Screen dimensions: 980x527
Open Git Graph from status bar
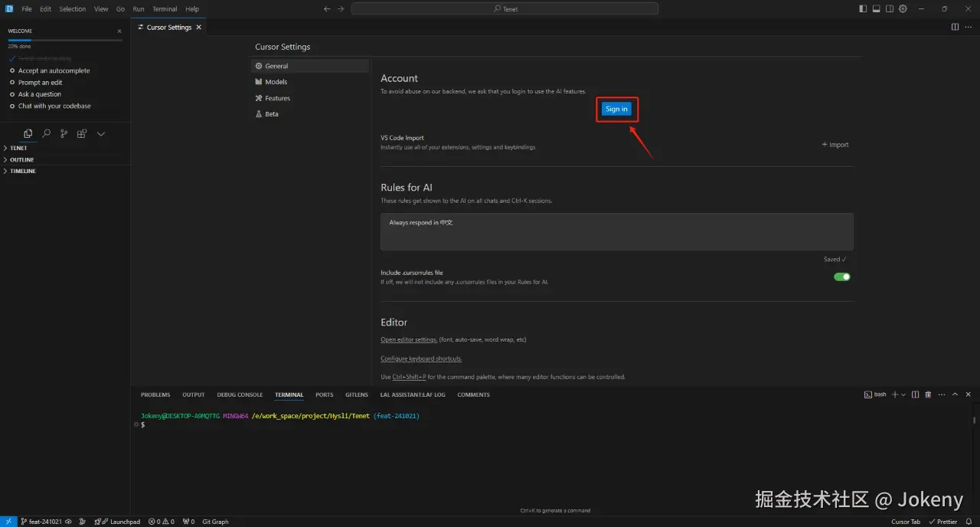pyautogui.click(x=215, y=522)
